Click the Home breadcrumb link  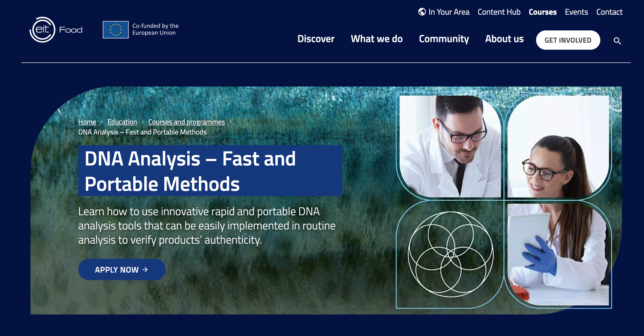(x=87, y=122)
